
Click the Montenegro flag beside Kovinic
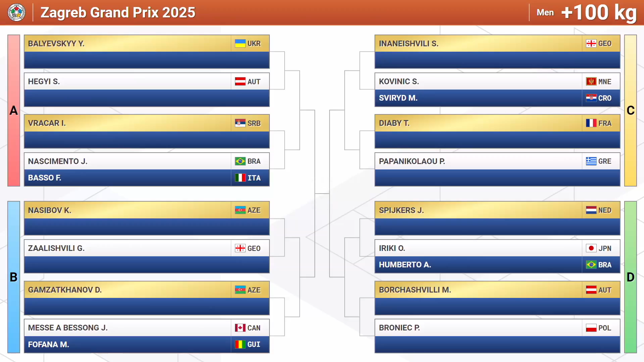click(591, 82)
